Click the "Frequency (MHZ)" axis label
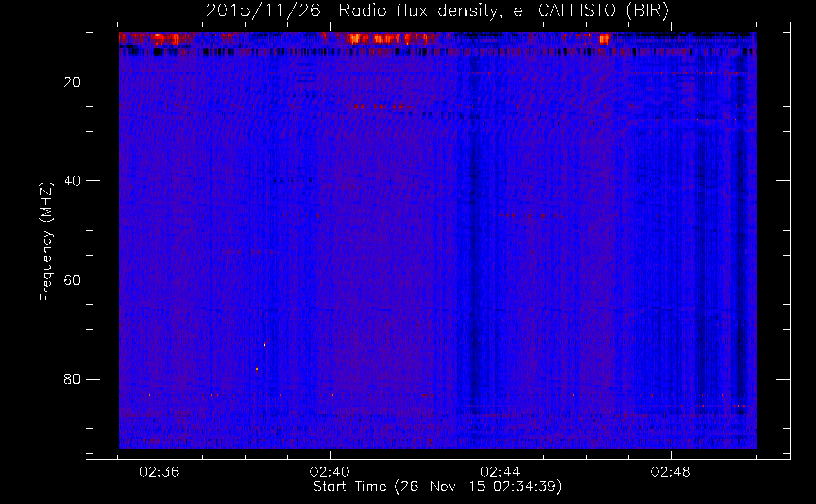Screen dimensions: 816x504 46,242
